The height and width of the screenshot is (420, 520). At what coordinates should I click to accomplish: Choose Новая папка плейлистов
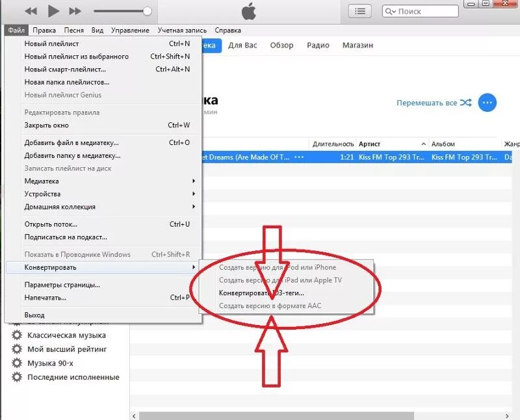click(x=103, y=82)
